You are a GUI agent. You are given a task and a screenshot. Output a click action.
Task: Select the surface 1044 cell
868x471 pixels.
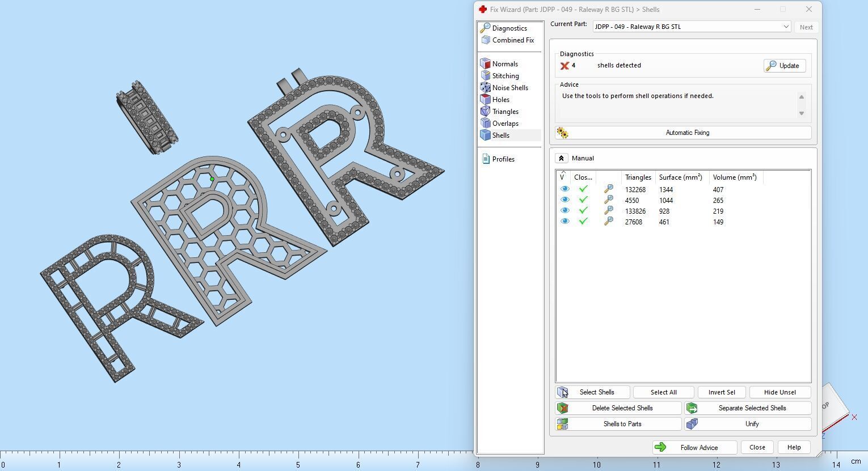pos(665,201)
